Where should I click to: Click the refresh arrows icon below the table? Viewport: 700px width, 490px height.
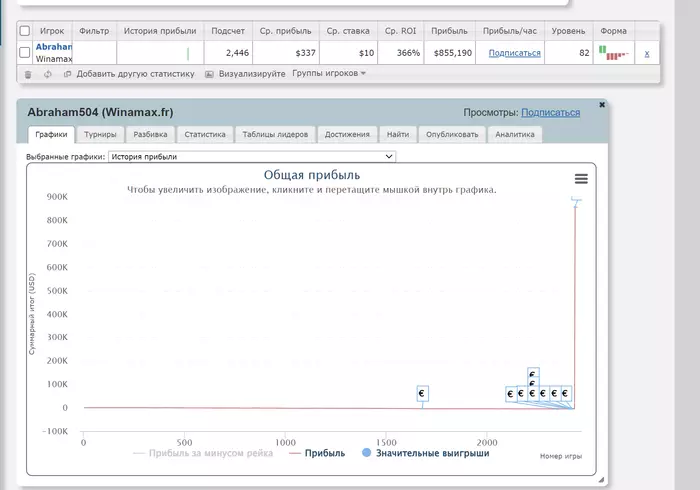(x=48, y=74)
